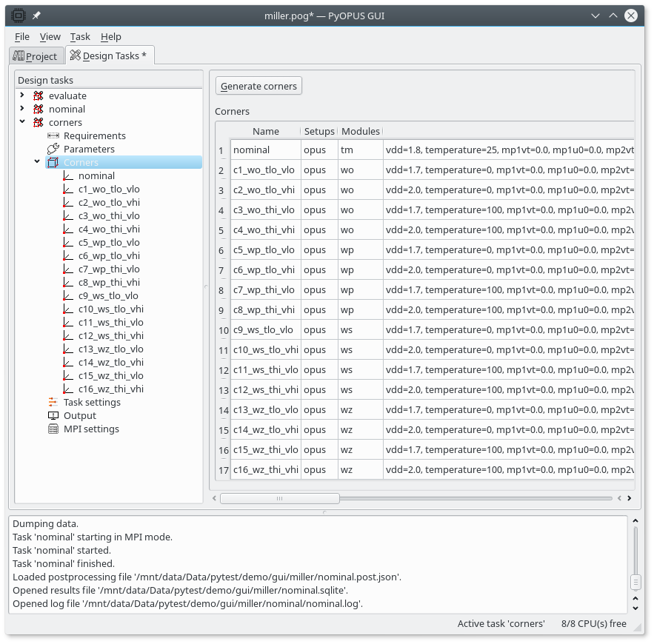Image resolution: width=654 pixels, height=644 pixels.
Task: Click the MPI settings icon
Action: tap(53, 429)
